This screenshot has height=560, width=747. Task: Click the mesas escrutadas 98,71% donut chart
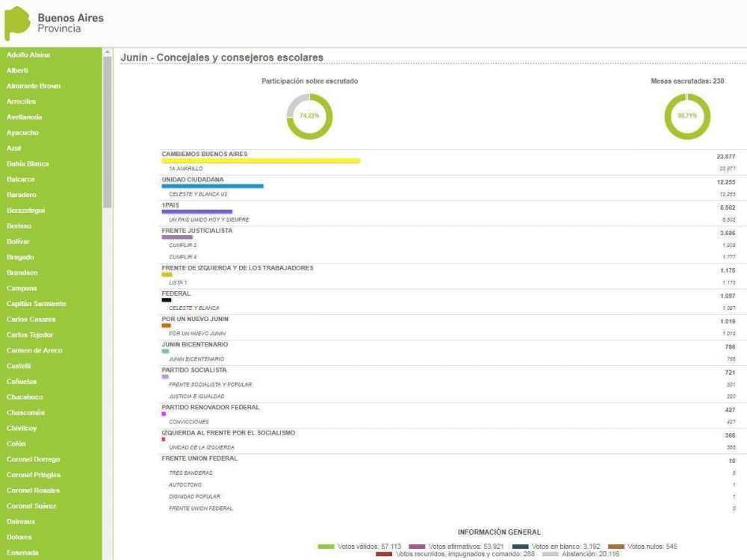coord(687,116)
